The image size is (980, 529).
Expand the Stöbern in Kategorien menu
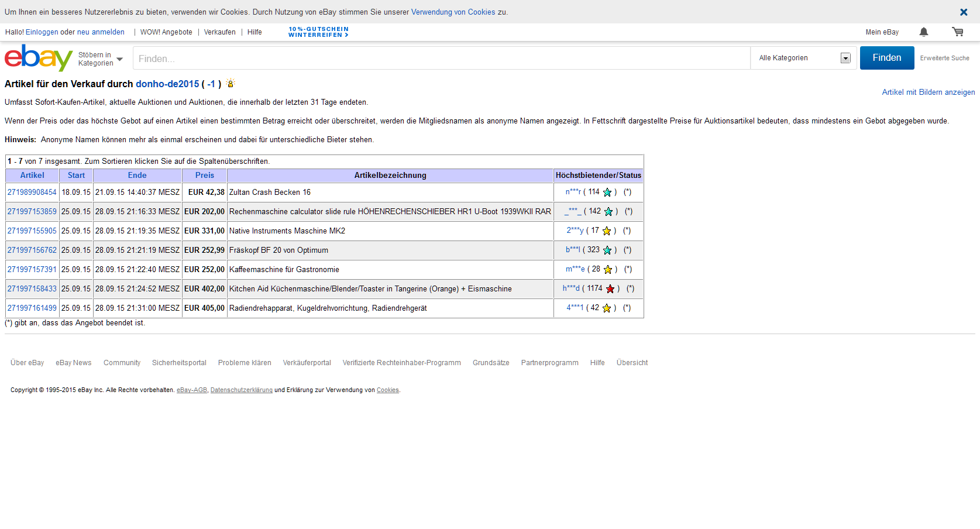coord(101,59)
